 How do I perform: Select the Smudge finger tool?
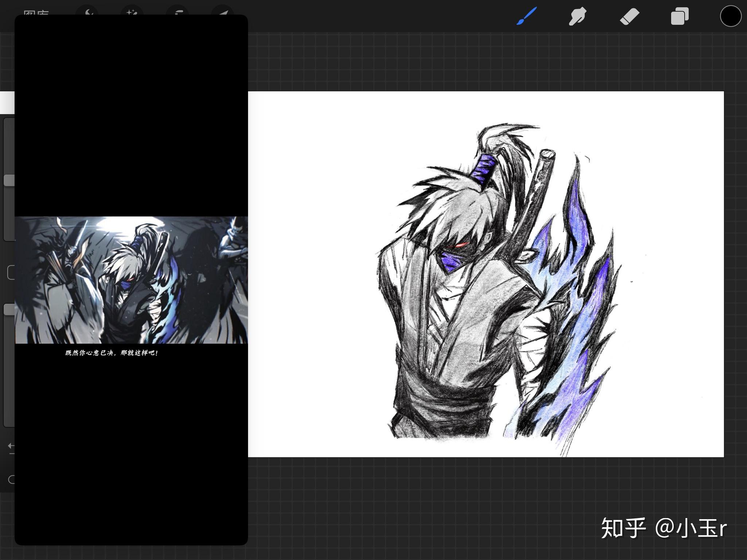point(578,16)
